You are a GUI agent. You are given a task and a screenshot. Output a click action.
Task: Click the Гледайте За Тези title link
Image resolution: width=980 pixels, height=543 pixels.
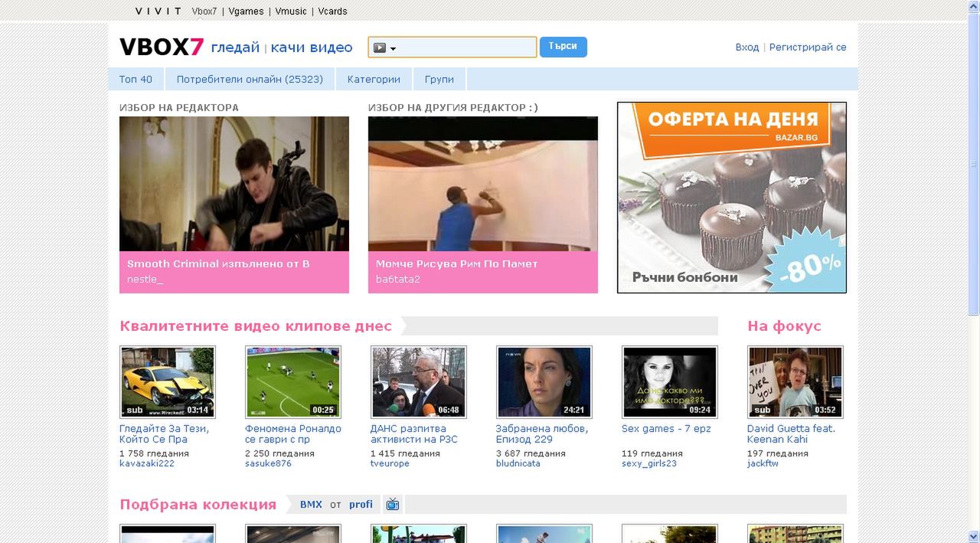tap(165, 434)
